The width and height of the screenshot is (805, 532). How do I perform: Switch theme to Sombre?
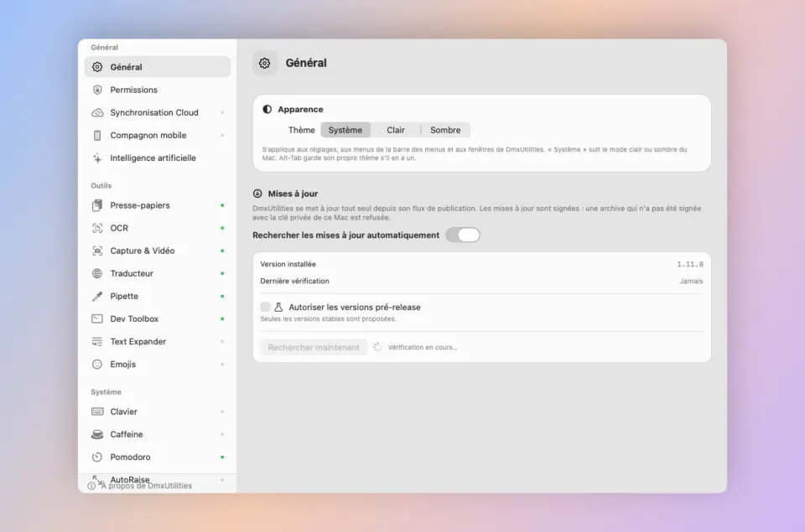coord(445,131)
